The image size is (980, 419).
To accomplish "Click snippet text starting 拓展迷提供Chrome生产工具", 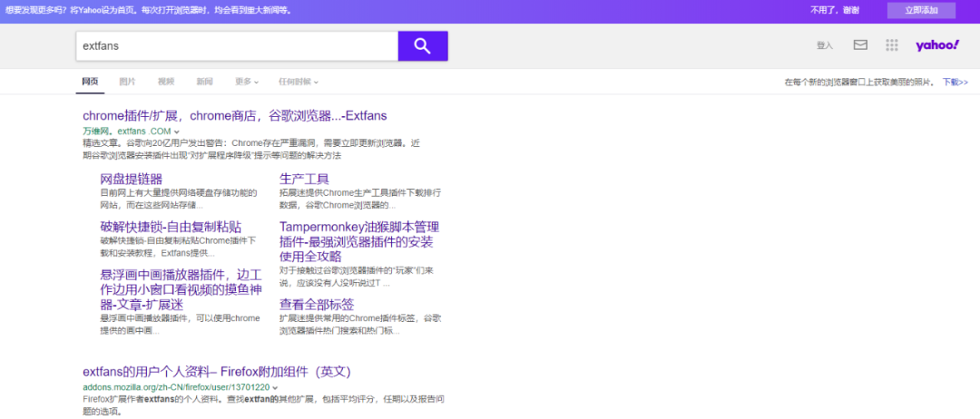I will tap(360, 199).
